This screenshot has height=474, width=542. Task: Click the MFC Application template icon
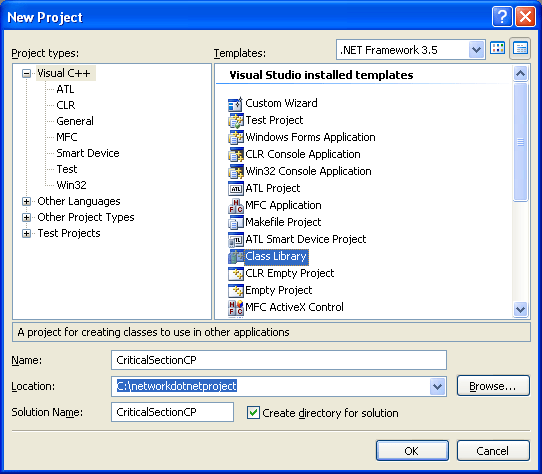pos(236,206)
